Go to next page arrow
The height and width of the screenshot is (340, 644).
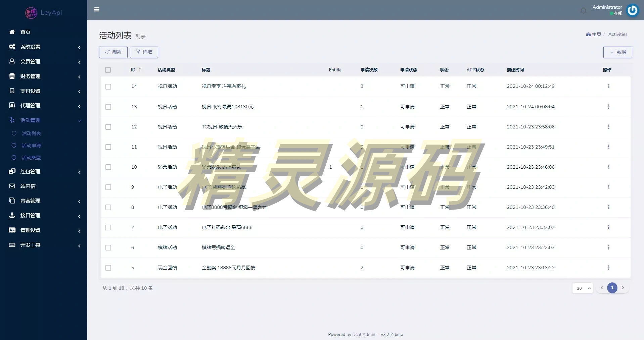(x=623, y=288)
